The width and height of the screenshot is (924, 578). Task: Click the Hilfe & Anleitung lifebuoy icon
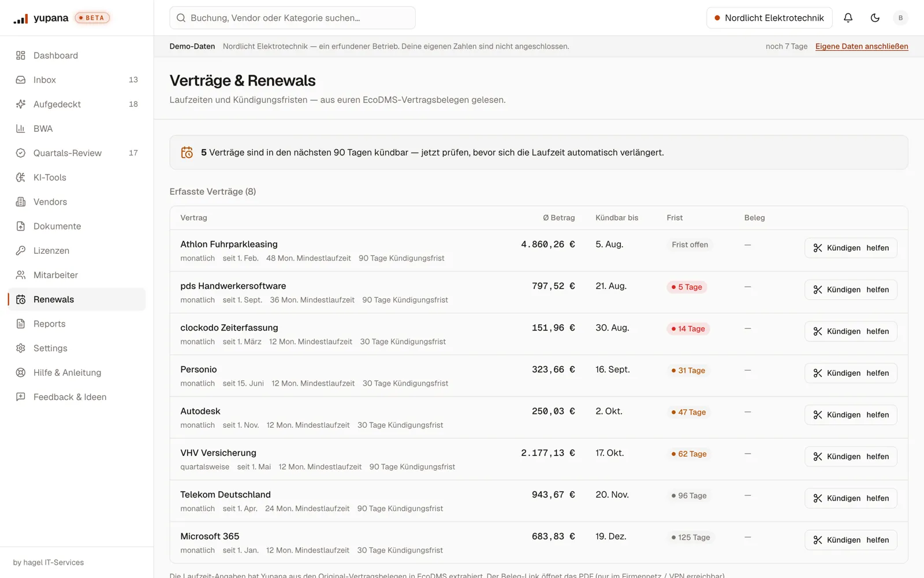click(x=21, y=373)
